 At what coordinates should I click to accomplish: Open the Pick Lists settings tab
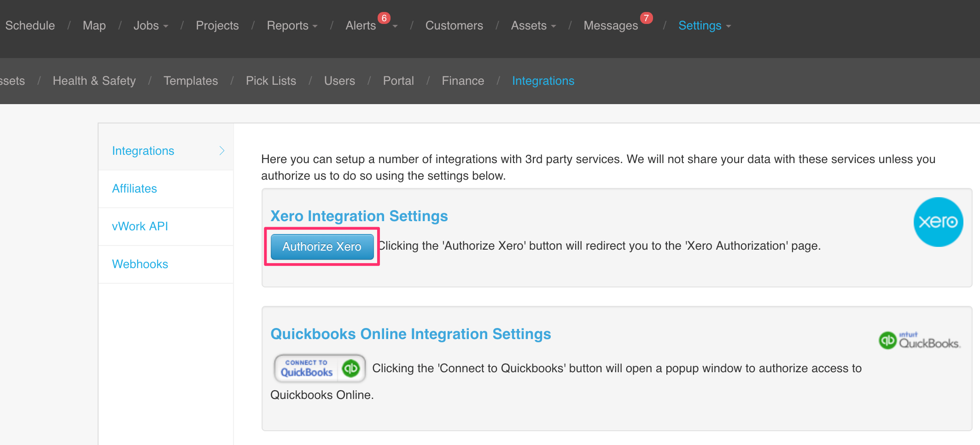coord(271,81)
